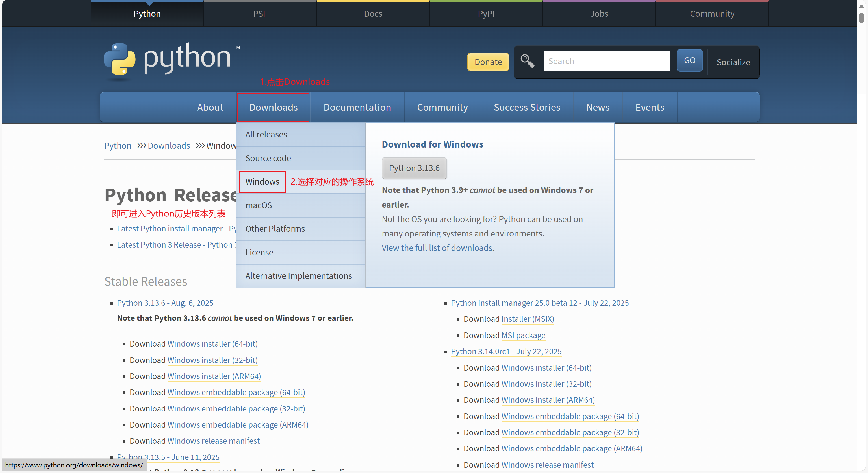Choose Other Platforms from the dropdown
This screenshot has height=473, width=868.
click(x=275, y=229)
